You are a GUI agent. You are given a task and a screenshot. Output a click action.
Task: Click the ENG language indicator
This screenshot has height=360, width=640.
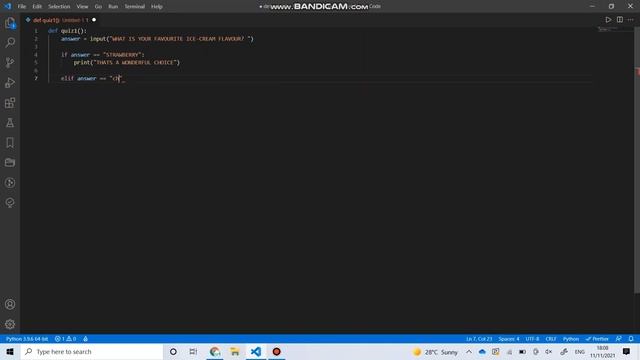point(580,352)
